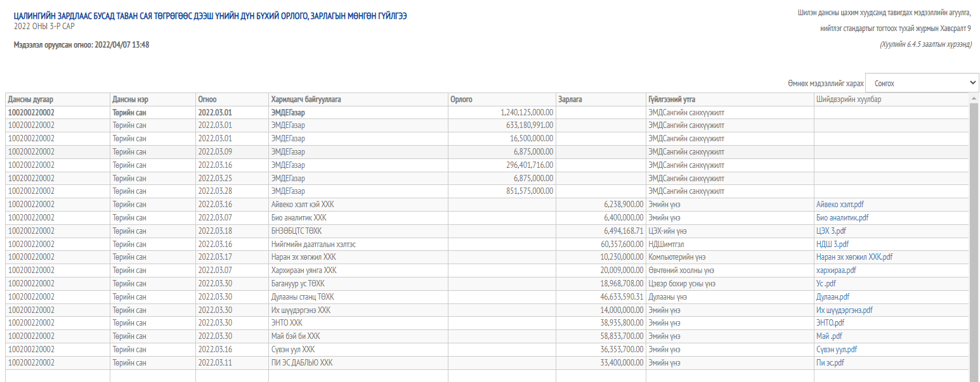Open the Их шуудэргэнэ.pdf link
Viewport: 980px width, 382px height.
tap(844, 310)
